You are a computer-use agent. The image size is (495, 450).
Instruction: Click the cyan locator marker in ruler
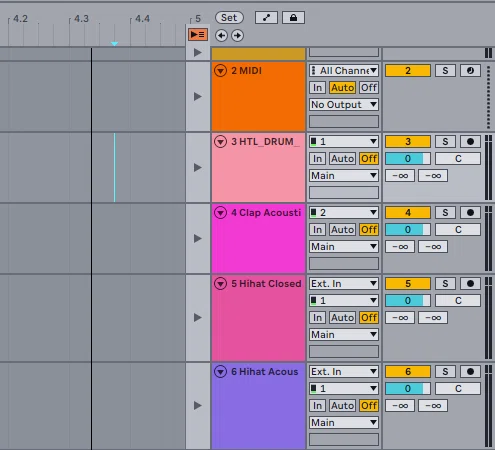tap(114, 44)
